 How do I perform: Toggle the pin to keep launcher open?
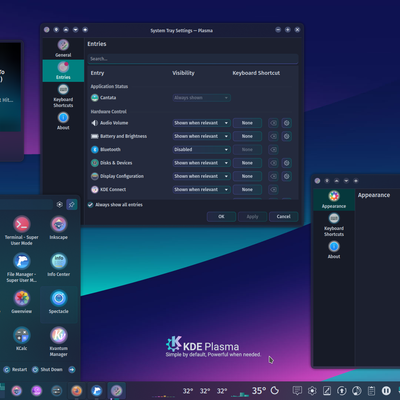[x=72, y=204]
